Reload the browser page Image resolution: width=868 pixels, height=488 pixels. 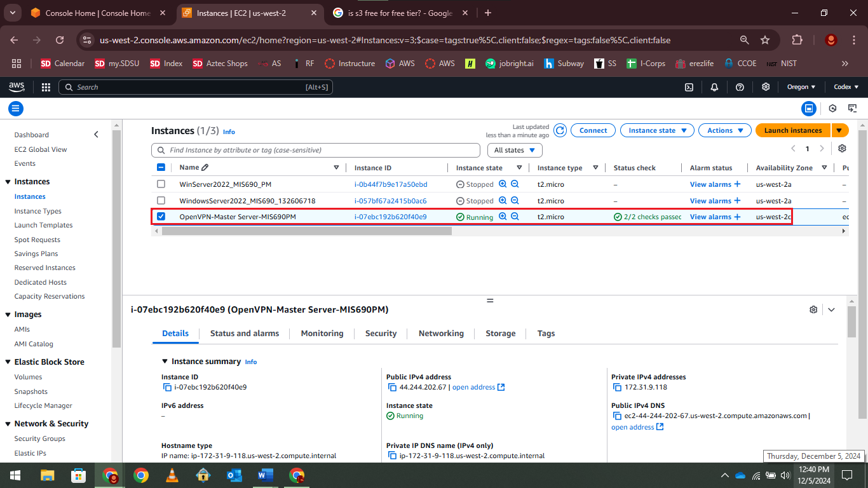click(60, 40)
